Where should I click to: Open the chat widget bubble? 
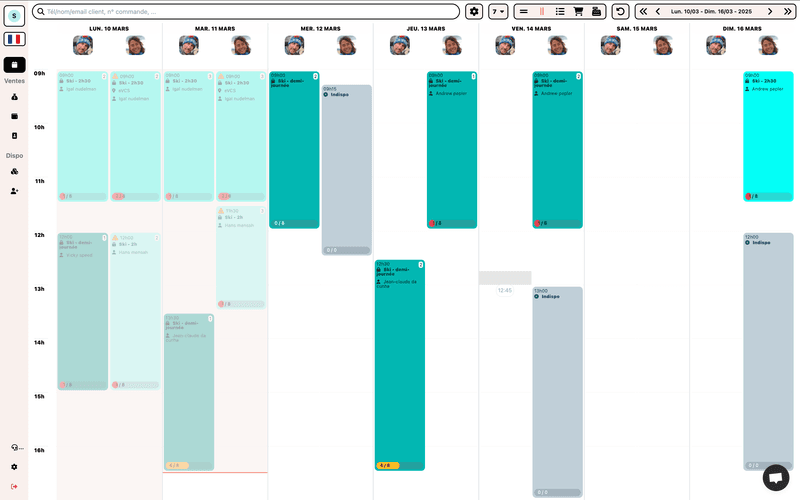click(776, 478)
